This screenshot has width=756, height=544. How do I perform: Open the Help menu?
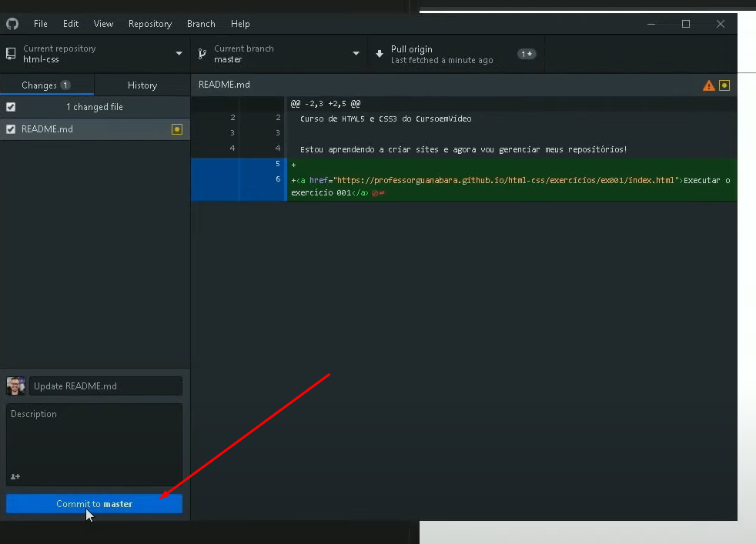(240, 24)
